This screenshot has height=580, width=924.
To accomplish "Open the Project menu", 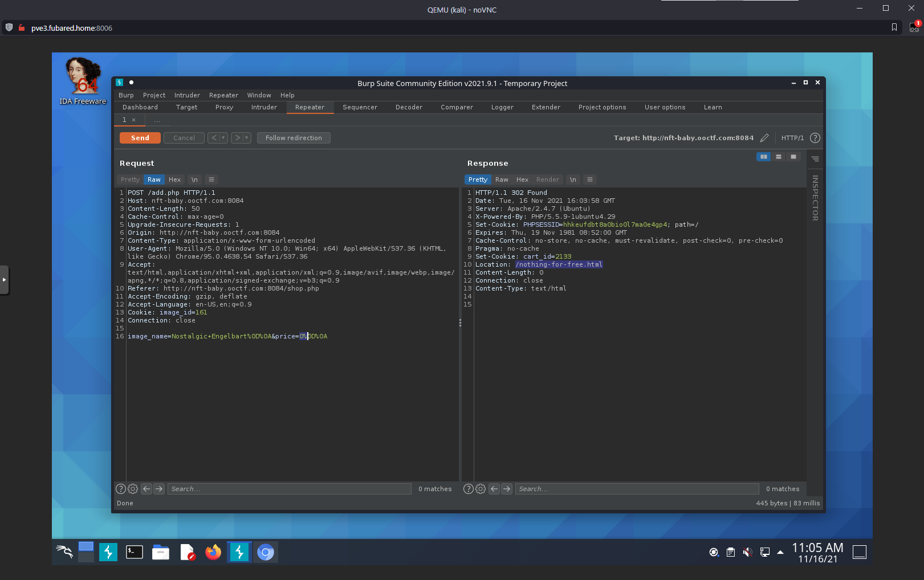I will pyautogui.click(x=154, y=95).
